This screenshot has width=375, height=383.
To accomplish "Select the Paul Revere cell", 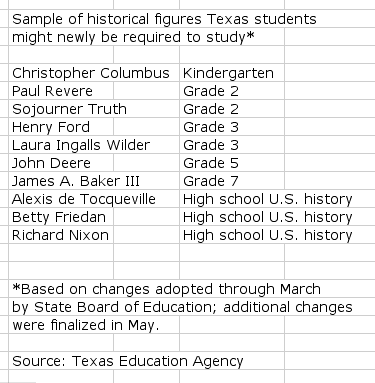I will [61, 91].
